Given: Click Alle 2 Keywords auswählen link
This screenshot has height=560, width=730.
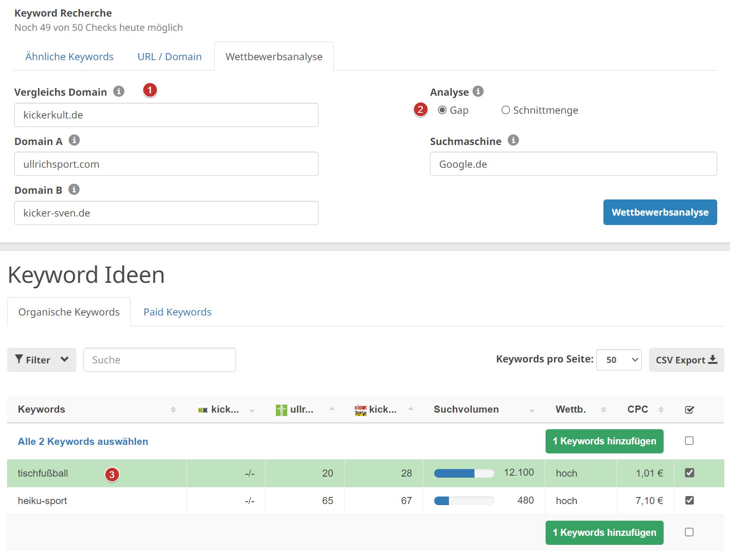Looking at the screenshot, I should tap(83, 441).
